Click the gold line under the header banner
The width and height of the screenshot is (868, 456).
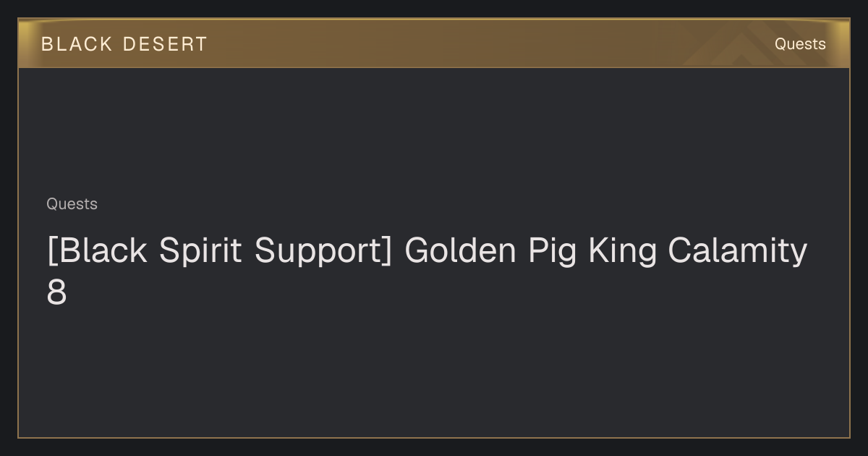(434, 67)
